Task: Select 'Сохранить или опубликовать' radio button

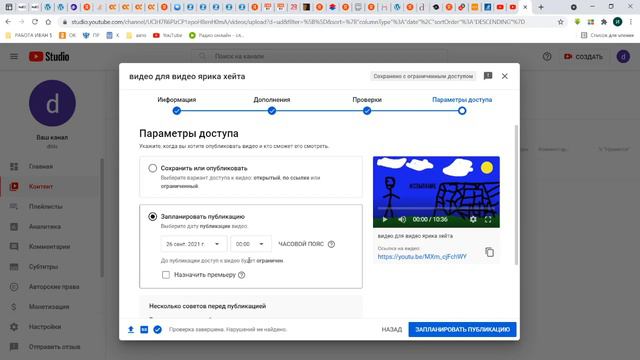Action: (x=153, y=168)
